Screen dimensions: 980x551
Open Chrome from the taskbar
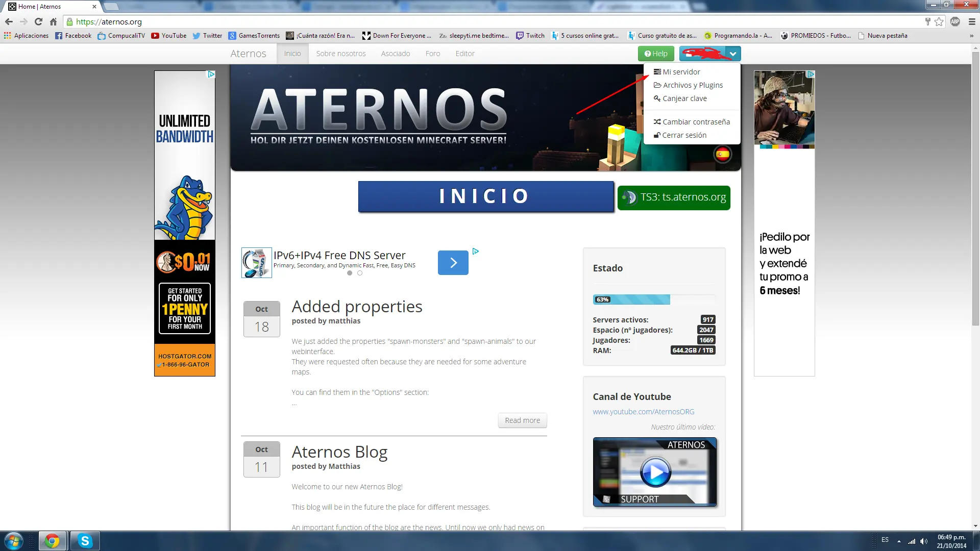52,541
